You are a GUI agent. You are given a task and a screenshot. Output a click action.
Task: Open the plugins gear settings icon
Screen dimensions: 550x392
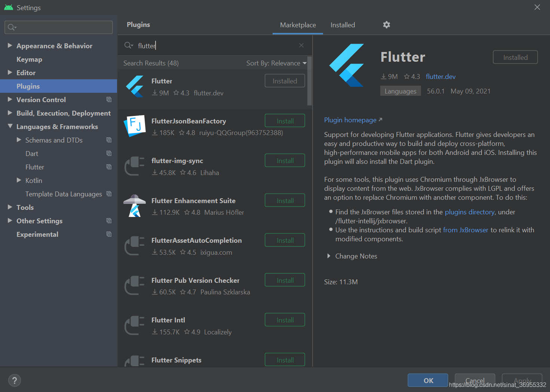coord(387,25)
